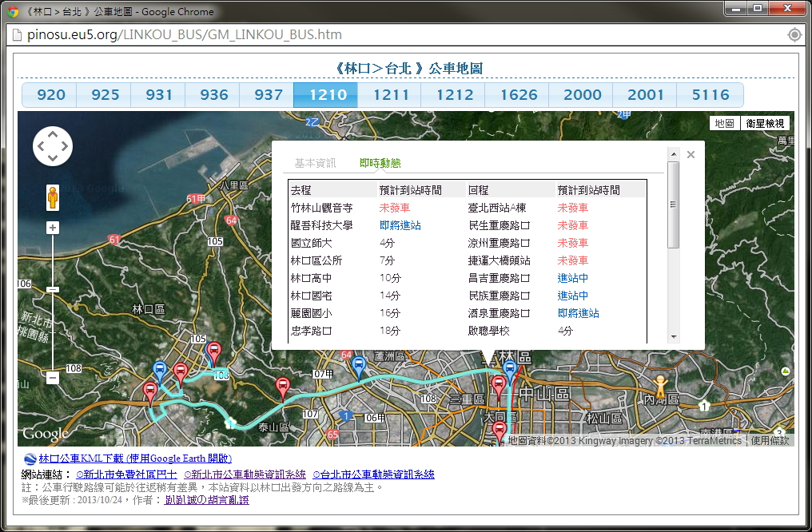Zoom in with the plus button
The width and height of the screenshot is (812, 532).
[x=53, y=228]
